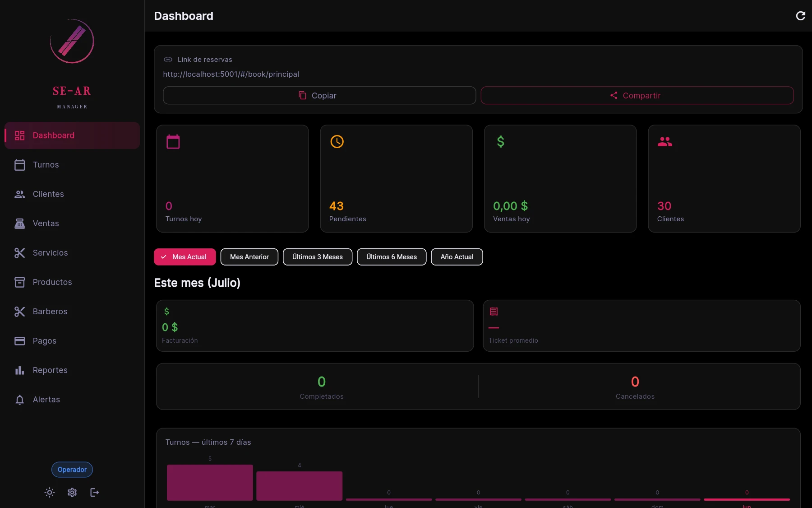Viewport: 812px width, 508px height.
Task: Select the Año Actual filter chip
Action: click(457, 257)
